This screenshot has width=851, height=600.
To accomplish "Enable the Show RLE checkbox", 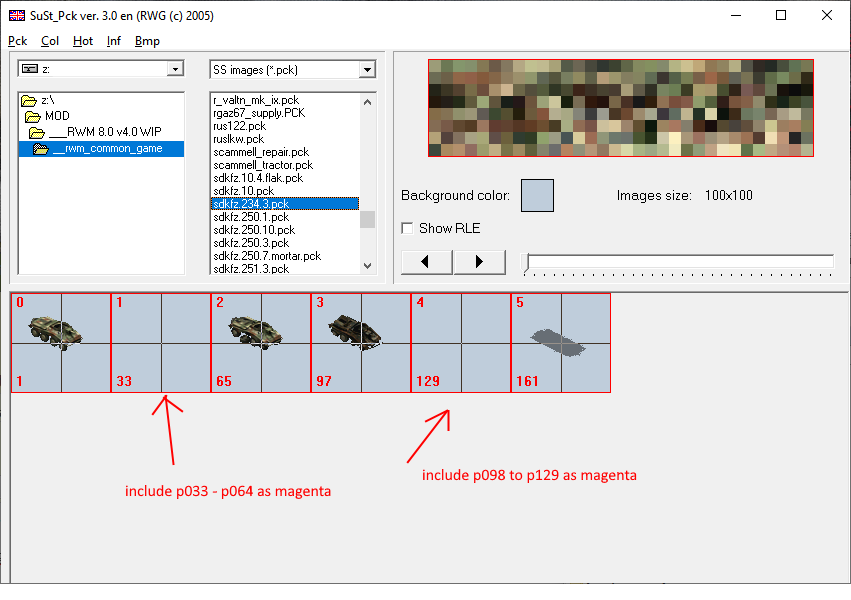I will click(407, 228).
